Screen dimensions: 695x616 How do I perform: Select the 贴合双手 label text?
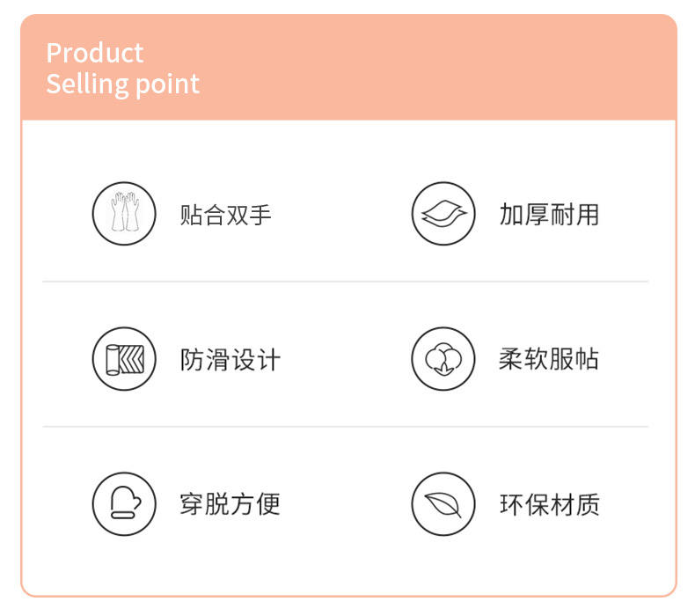[226, 214]
